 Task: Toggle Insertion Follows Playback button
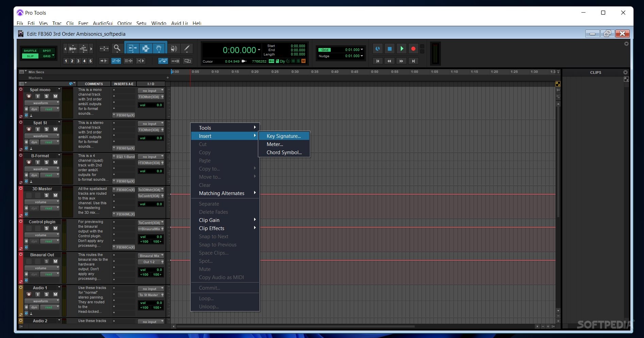(141, 61)
